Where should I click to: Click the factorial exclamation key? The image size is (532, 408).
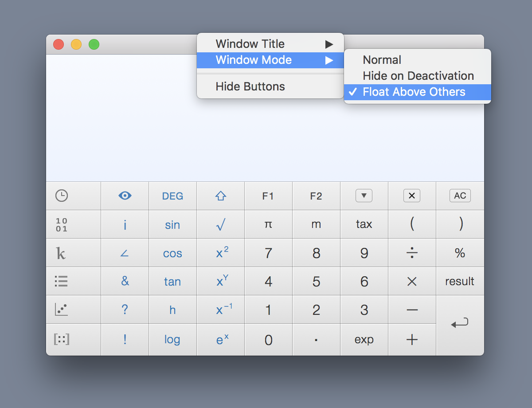[x=125, y=340]
